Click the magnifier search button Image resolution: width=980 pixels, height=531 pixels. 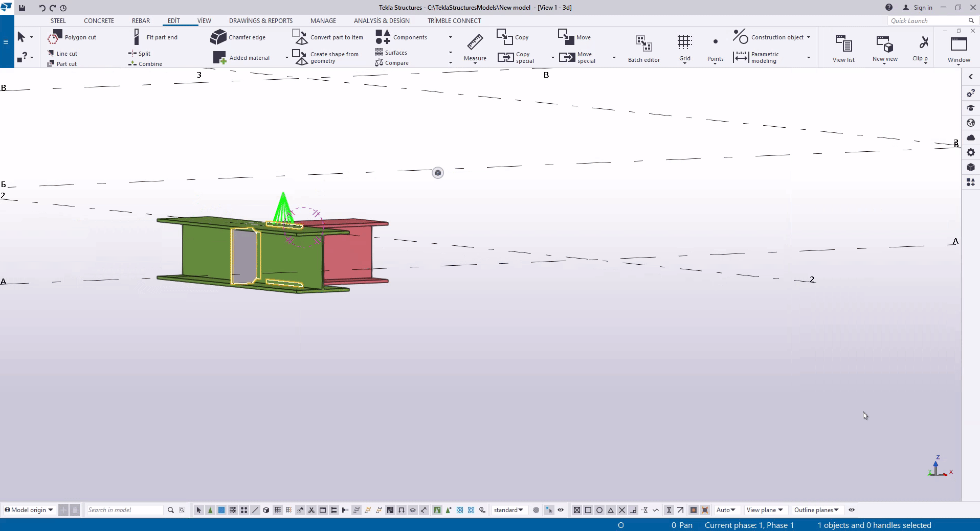171,510
